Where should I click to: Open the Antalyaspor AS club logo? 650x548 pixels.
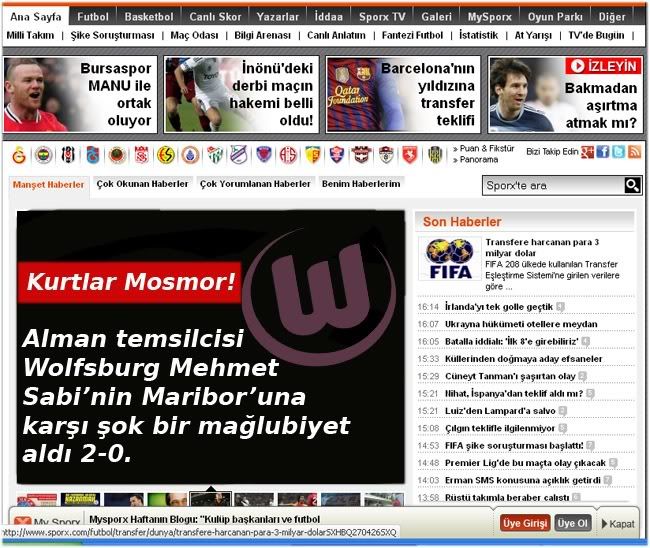click(x=288, y=155)
